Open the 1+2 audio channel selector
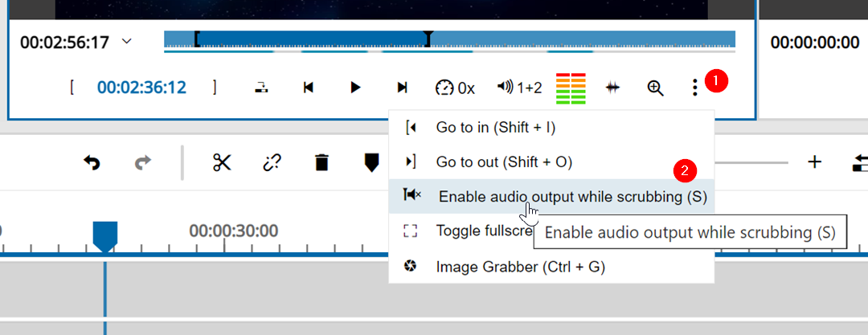The image size is (868, 335). point(519,88)
